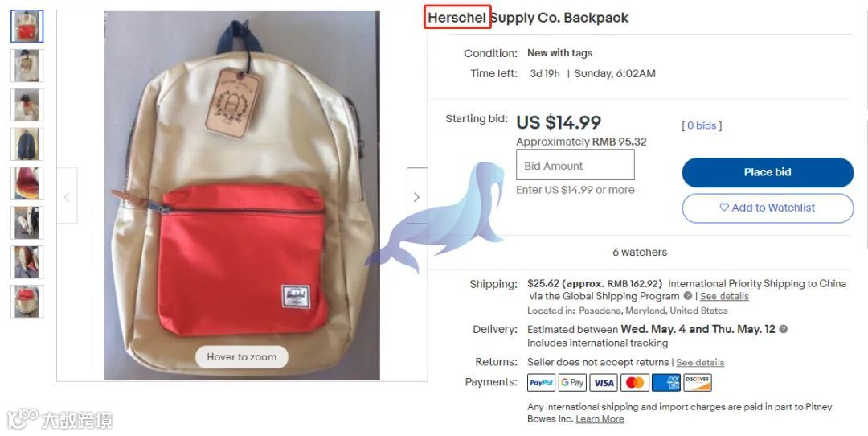Open the Learn More link
Screen dimensions: 868x436
tap(600, 419)
